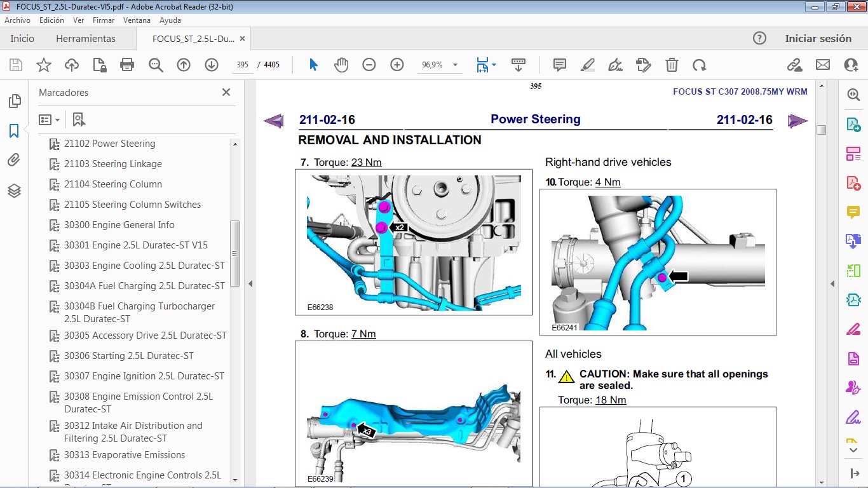868x488 pixels.
Task: Open bookmark 21103 Steering Linkage
Action: point(113,164)
